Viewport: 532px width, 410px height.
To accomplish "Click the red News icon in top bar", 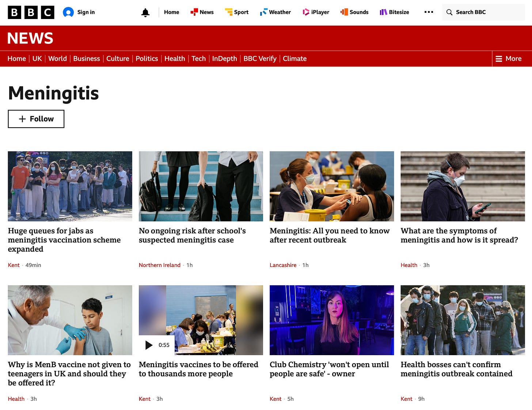I will [194, 12].
